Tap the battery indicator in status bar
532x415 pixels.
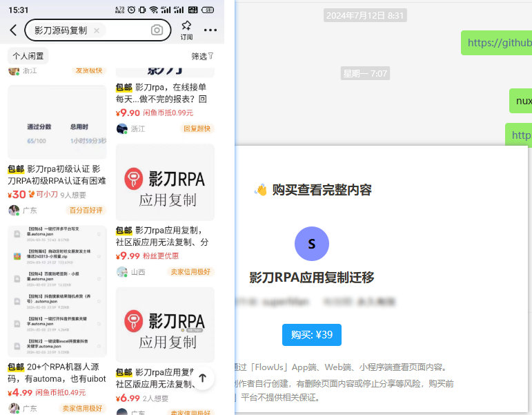[208, 10]
